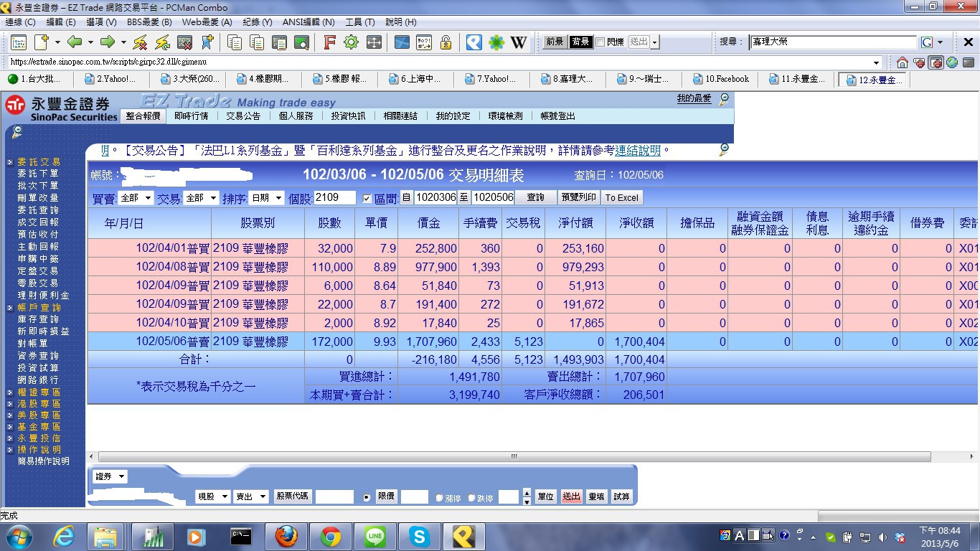Image resolution: width=980 pixels, height=551 pixels.
Task: Open the 現股 dropdown in order panel
Action: [x=212, y=496]
